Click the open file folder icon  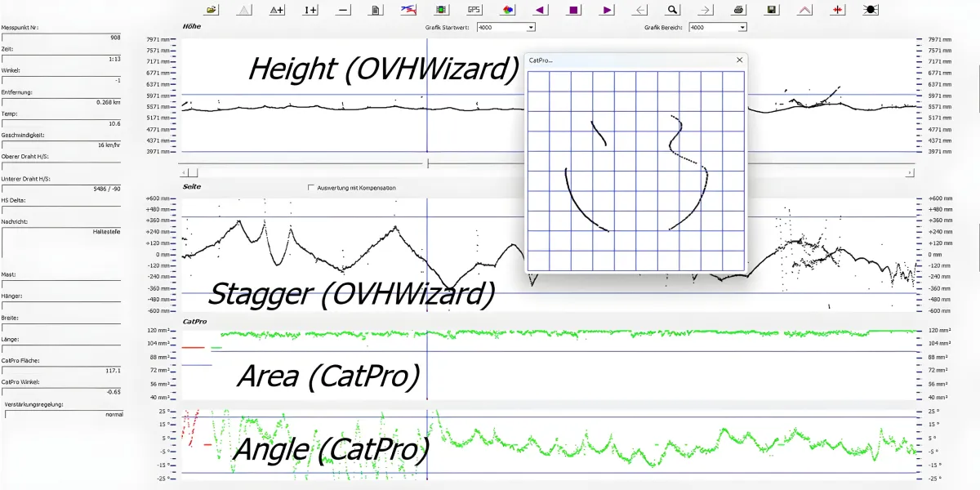click(x=212, y=10)
